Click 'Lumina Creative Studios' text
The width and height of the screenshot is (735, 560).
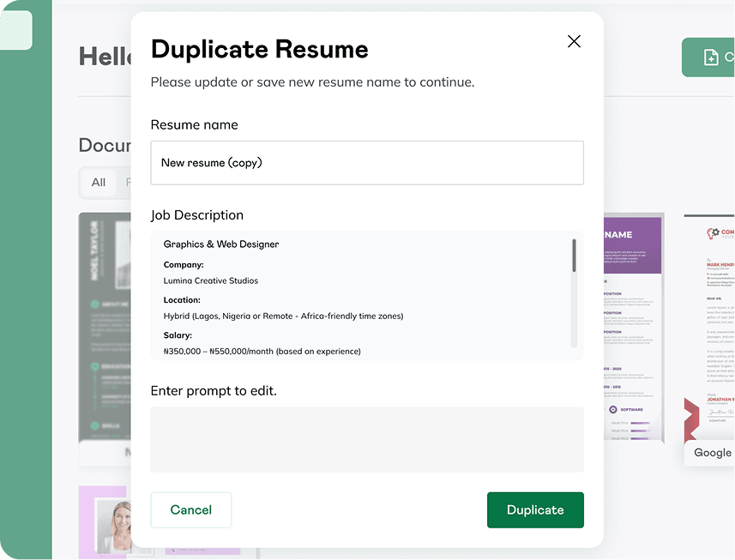pos(210,280)
